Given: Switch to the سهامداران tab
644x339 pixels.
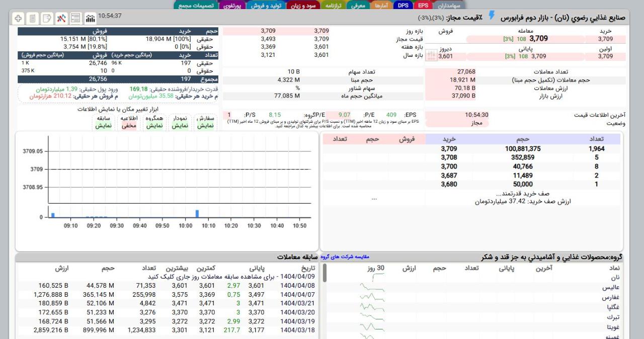Looking at the screenshot, I should 446,6.
